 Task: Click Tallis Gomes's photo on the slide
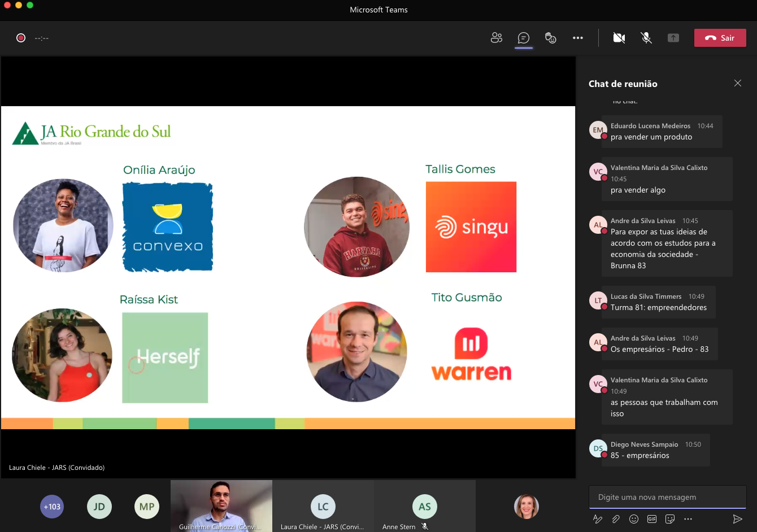coord(356,226)
